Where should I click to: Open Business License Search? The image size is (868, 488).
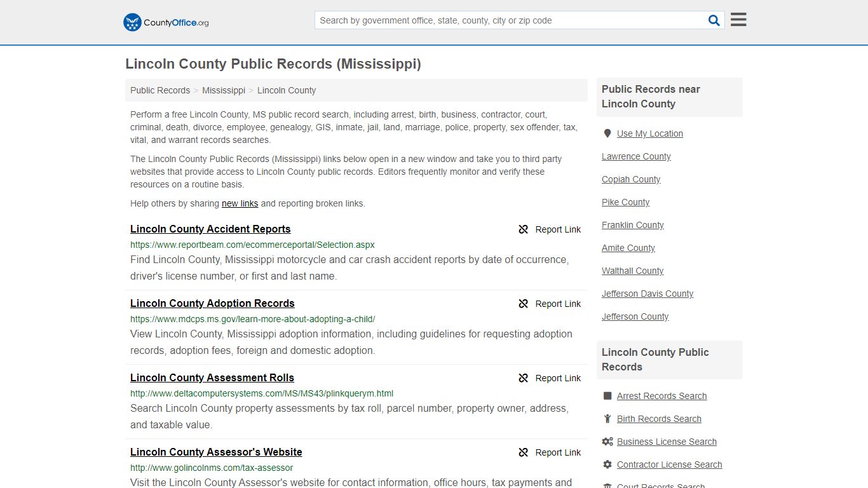pyautogui.click(x=667, y=442)
